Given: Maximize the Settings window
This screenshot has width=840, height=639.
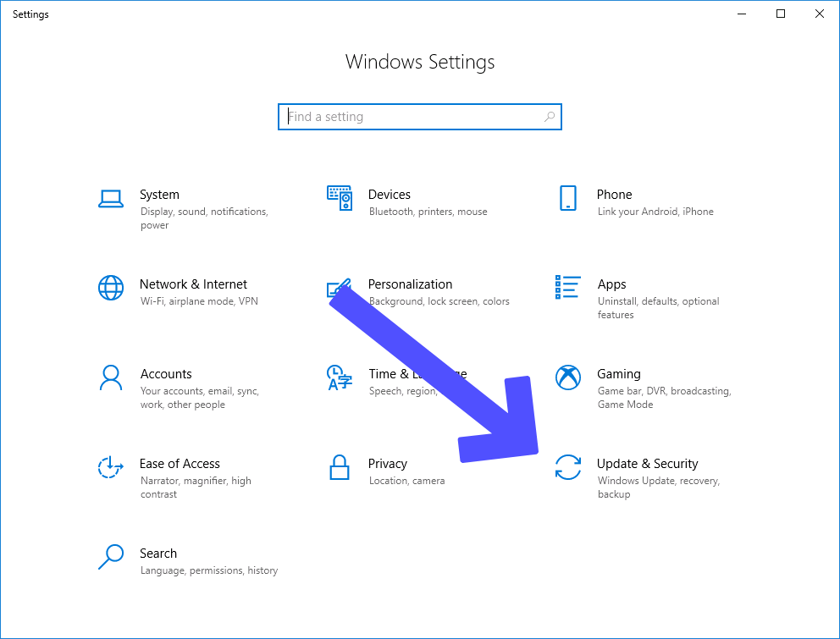Looking at the screenshot, I should (781, 14).
